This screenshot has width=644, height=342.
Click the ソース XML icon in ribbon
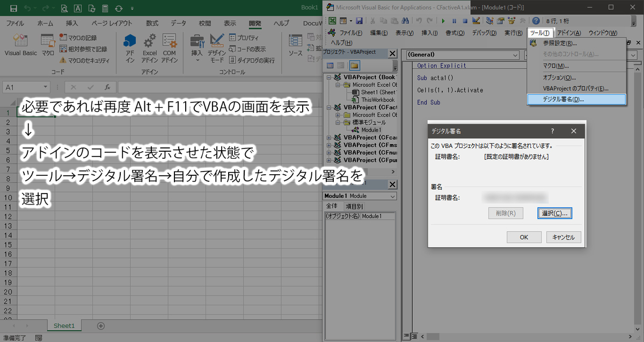tap(296, 46)
